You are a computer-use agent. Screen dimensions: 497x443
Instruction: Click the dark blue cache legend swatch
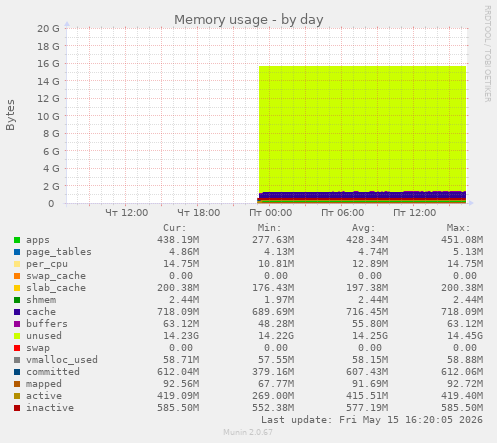[17, 312]
